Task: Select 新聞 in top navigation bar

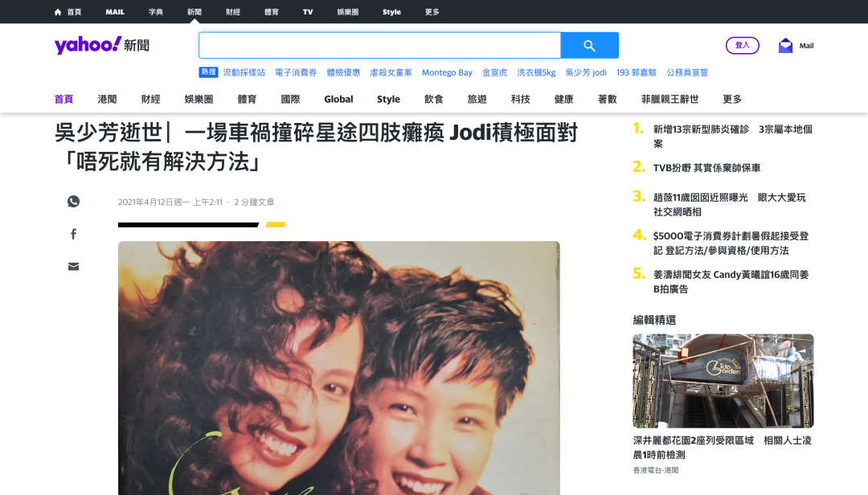Action: (194, 12)
